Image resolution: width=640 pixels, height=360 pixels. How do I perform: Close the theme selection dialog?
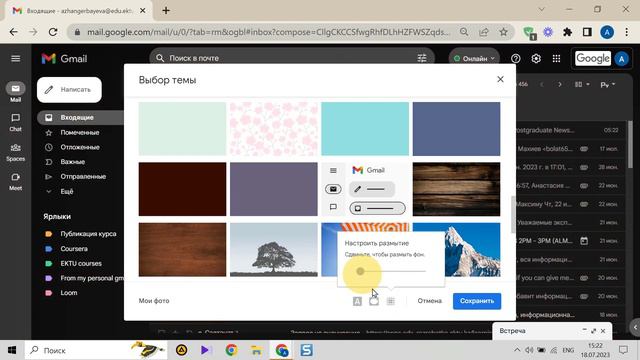[x=500, y=79]
